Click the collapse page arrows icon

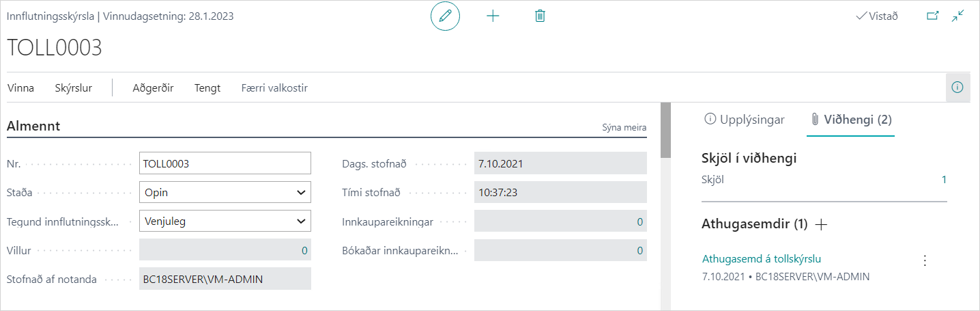(958, 16)
